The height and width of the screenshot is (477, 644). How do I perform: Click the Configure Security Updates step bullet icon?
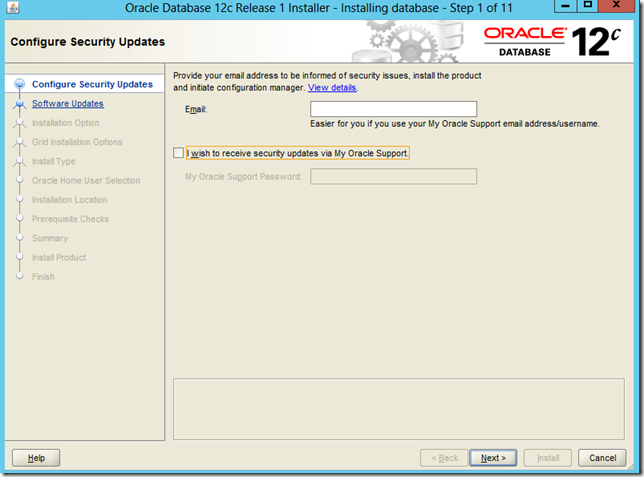coord(19,84)
